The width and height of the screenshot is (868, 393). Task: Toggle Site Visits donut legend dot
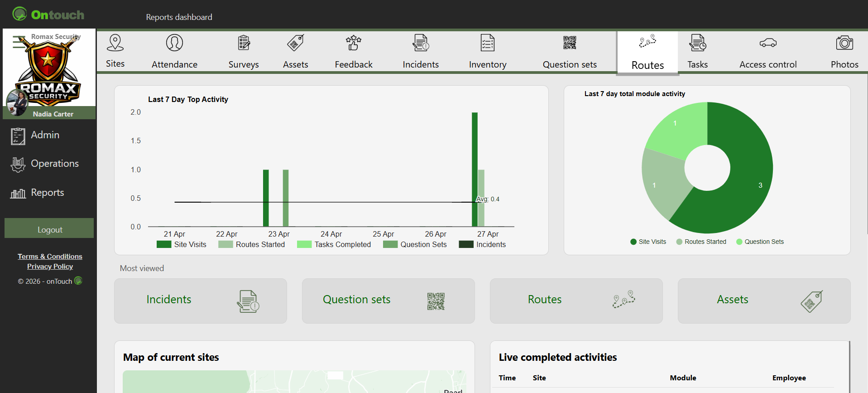[633, 242]
